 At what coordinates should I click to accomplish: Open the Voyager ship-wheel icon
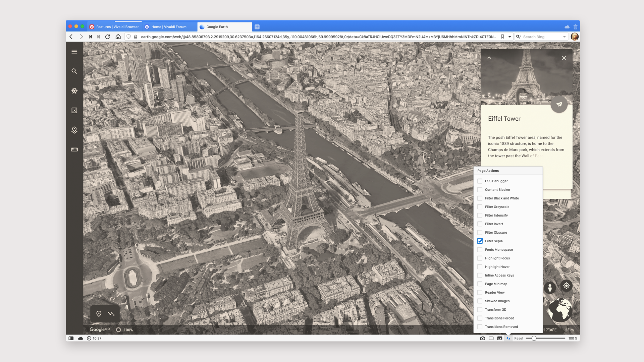(x=74, y=91)
